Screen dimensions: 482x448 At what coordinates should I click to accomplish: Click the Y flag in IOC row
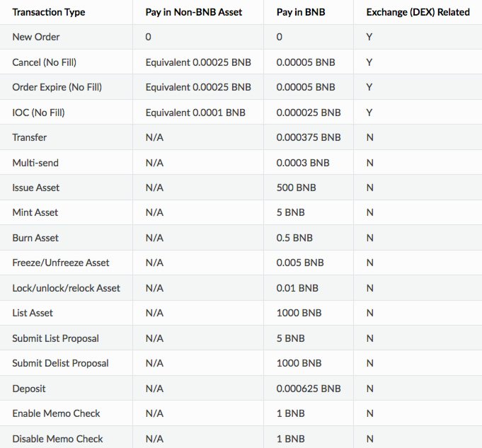click(x=369, y=113)
